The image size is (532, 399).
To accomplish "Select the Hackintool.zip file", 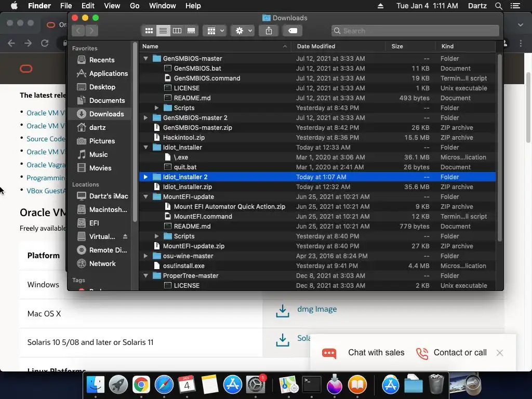I will (317, 137).
